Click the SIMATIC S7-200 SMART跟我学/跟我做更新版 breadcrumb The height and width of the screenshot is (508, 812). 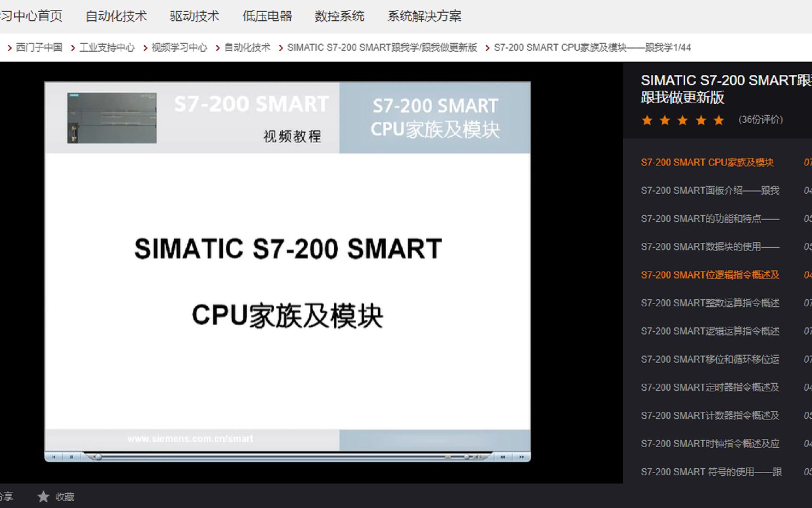[382, 48]
